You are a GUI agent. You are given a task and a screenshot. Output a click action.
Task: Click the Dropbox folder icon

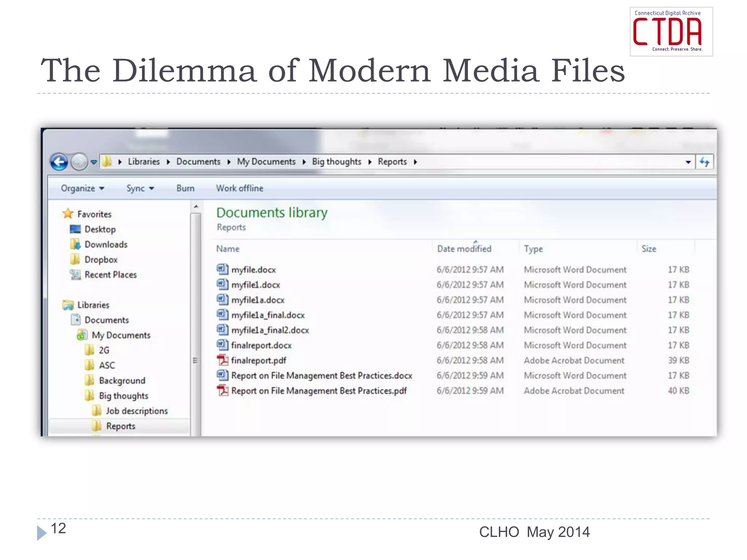(75, 259)
